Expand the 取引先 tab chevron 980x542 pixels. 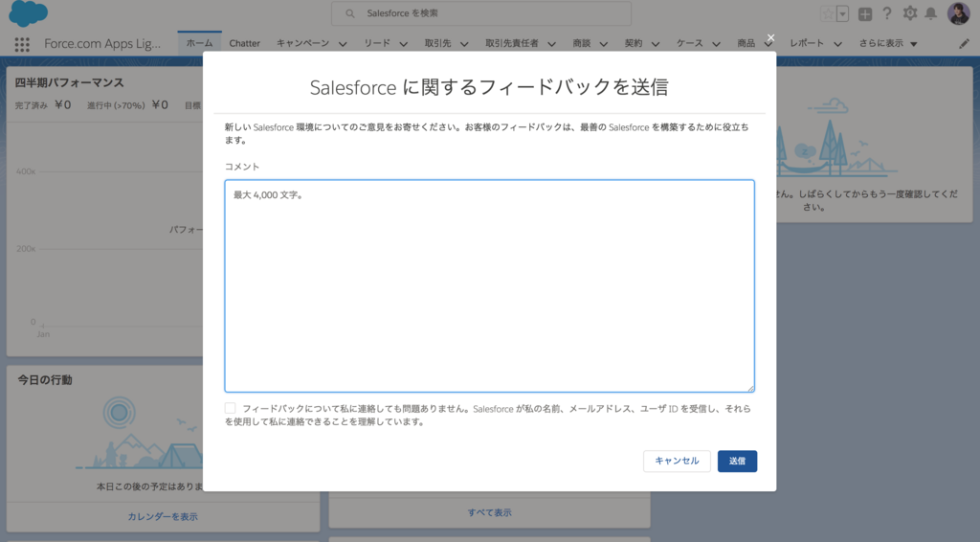coord(464,44)
